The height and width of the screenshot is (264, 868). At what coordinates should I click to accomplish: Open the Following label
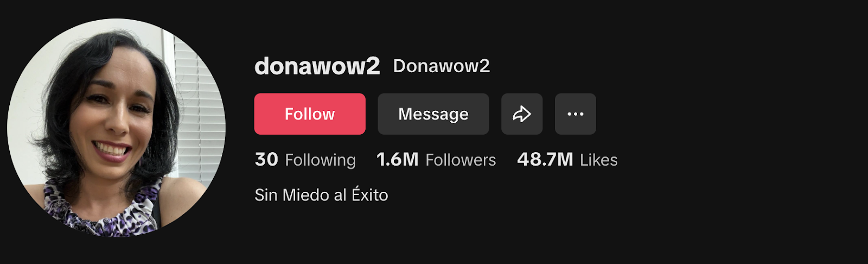(321, 160)
